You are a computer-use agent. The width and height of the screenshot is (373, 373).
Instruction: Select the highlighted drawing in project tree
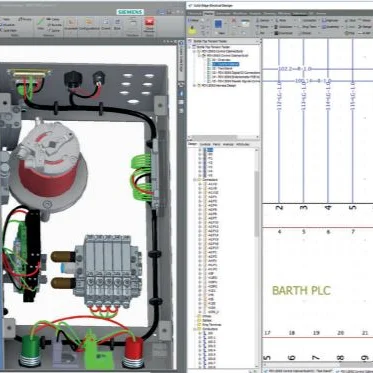click(x=221, y=64)
